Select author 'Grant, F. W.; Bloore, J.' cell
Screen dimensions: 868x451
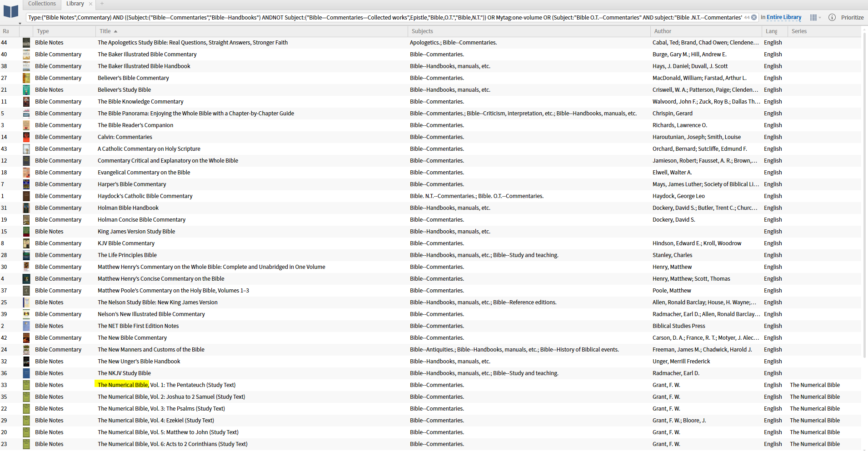[679, 421]
